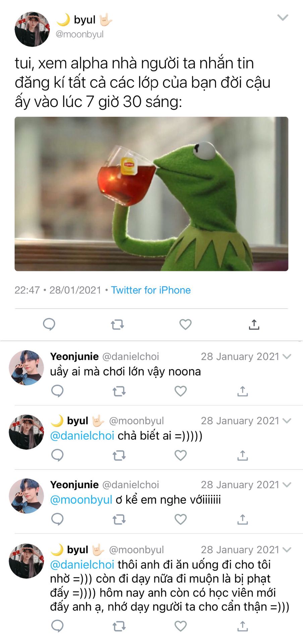Retweet Yeonjunie's "uầy ai mà chơi lớn" reply
This screenshot has height=644, width=303.
[x=119, y=391]
